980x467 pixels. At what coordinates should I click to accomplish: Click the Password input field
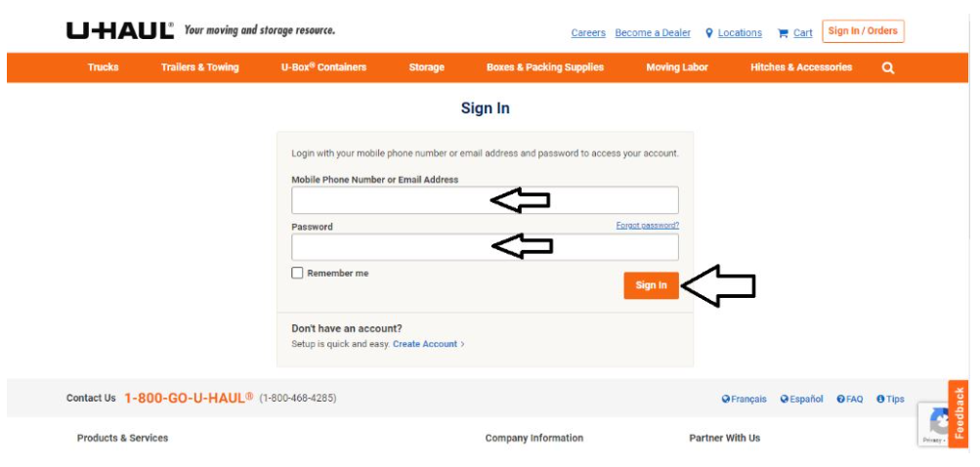[x=485, y=247]
